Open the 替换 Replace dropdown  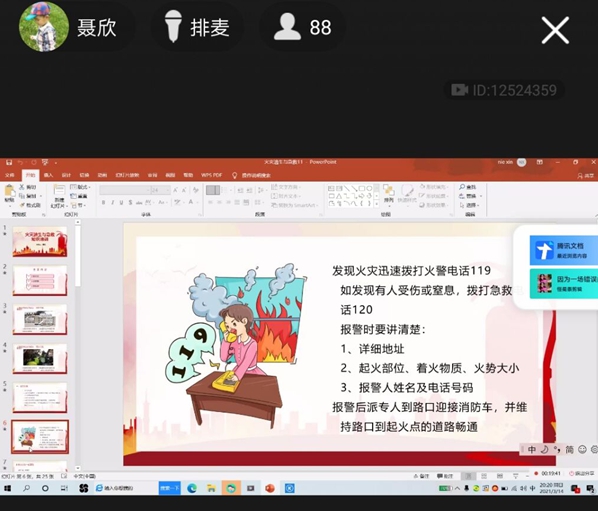click(471, 196)
